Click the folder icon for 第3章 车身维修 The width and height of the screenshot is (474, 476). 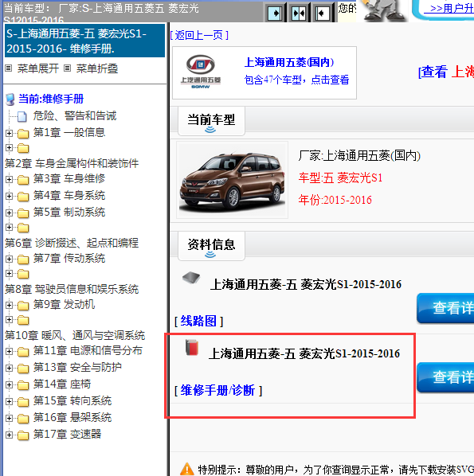click(x=23, y=180)
